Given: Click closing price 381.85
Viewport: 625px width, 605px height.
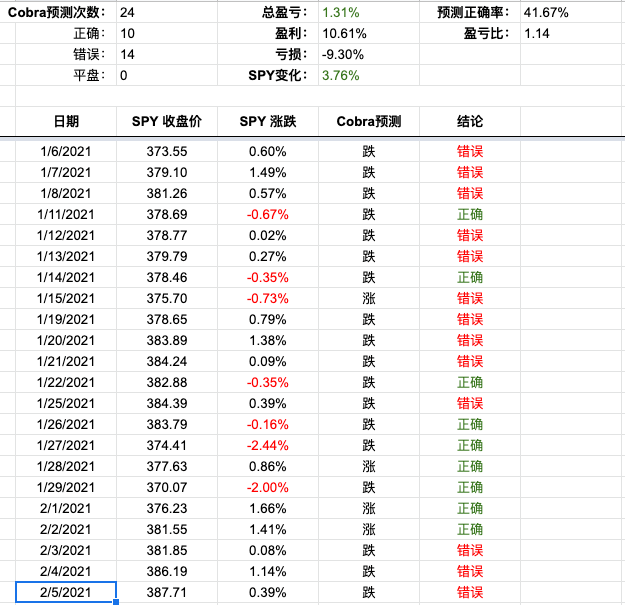Looking at the screenshot, I should click(167, 550).
